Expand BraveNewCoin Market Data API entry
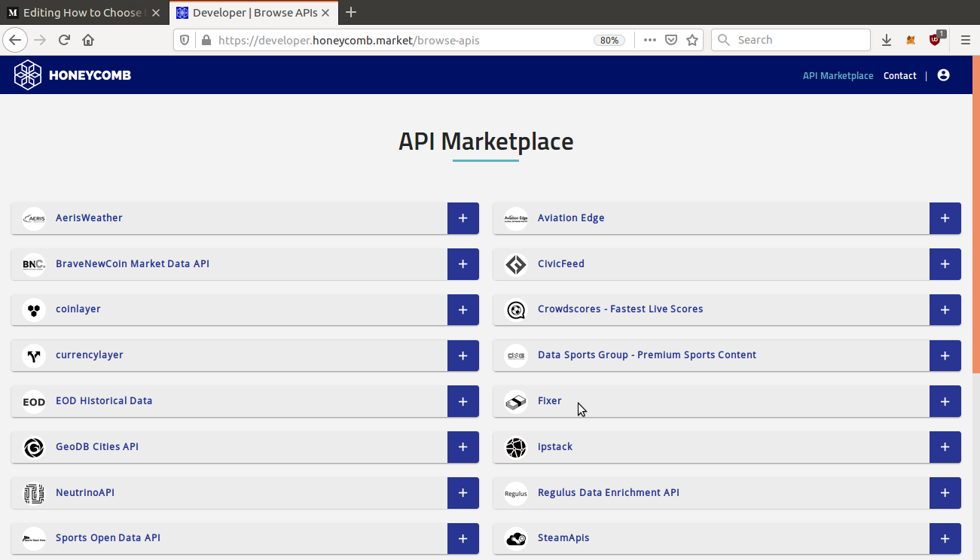 click(463, 264)
